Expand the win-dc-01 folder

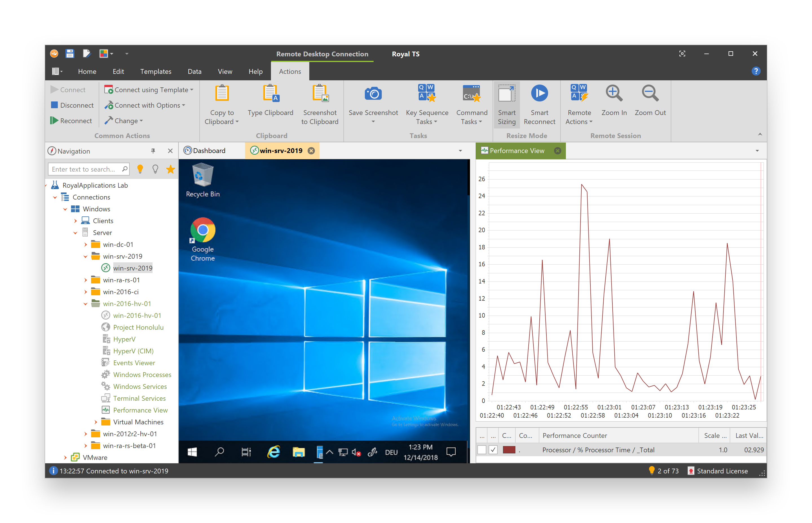[x=86, y=245]
